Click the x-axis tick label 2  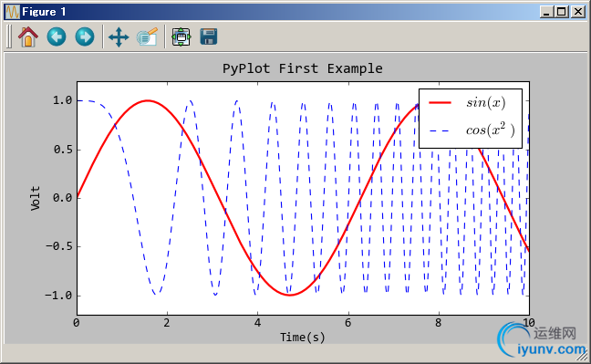pyautogui.click(x=167, y=323)
